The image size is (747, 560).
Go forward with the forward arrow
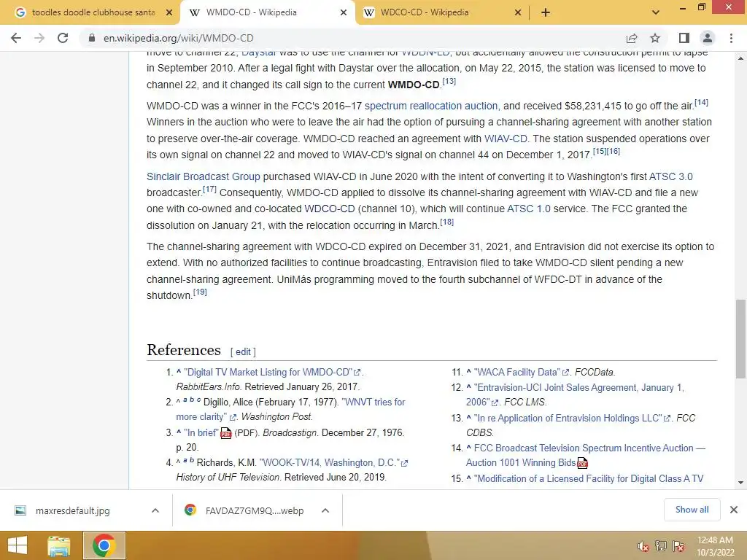(x=39, y=38)
